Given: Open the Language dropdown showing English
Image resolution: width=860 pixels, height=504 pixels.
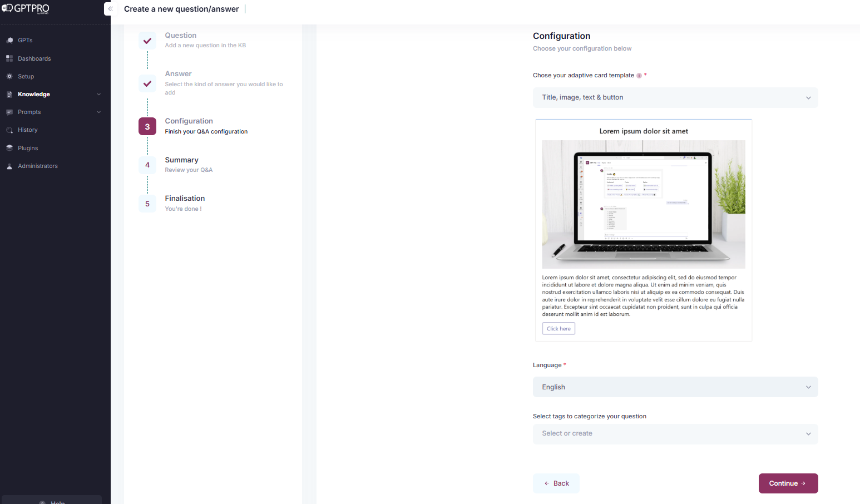Looking at the screenshot, I should pos(675,387).
